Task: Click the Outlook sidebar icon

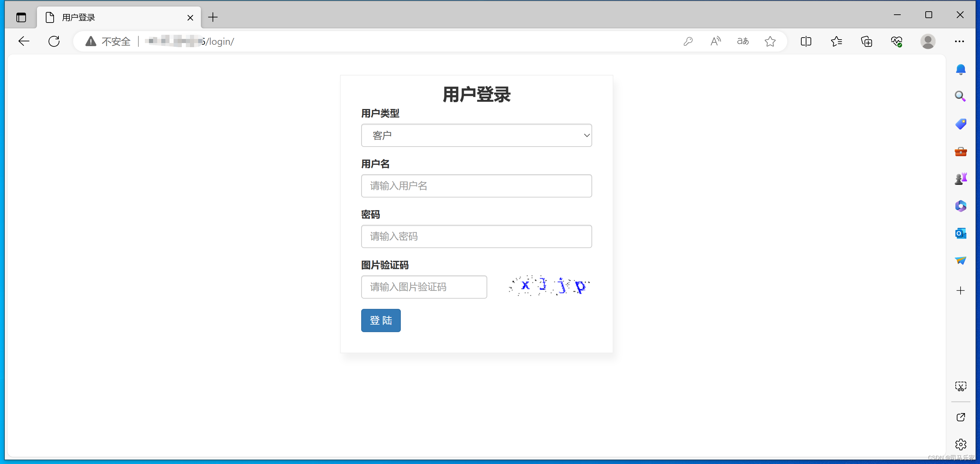Action: [960, 233]
